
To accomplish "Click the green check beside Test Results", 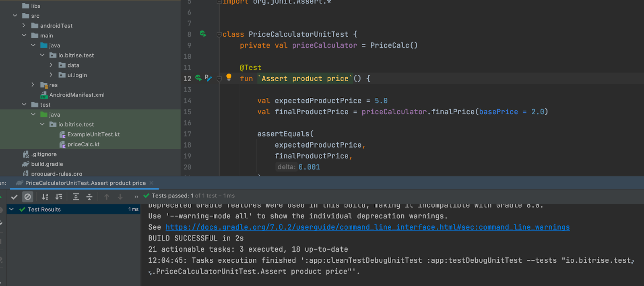I will coord(22,209).
